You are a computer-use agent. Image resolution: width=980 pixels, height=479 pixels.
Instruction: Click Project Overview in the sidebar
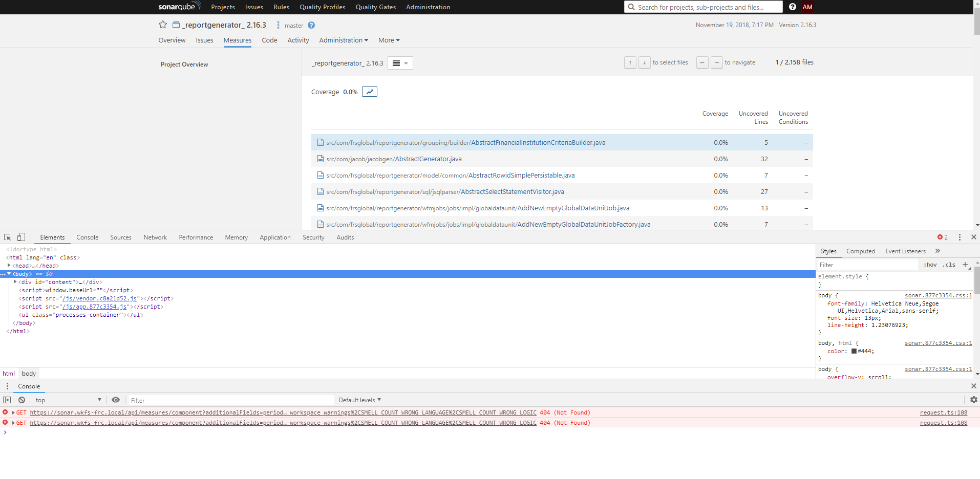(184, 64)
